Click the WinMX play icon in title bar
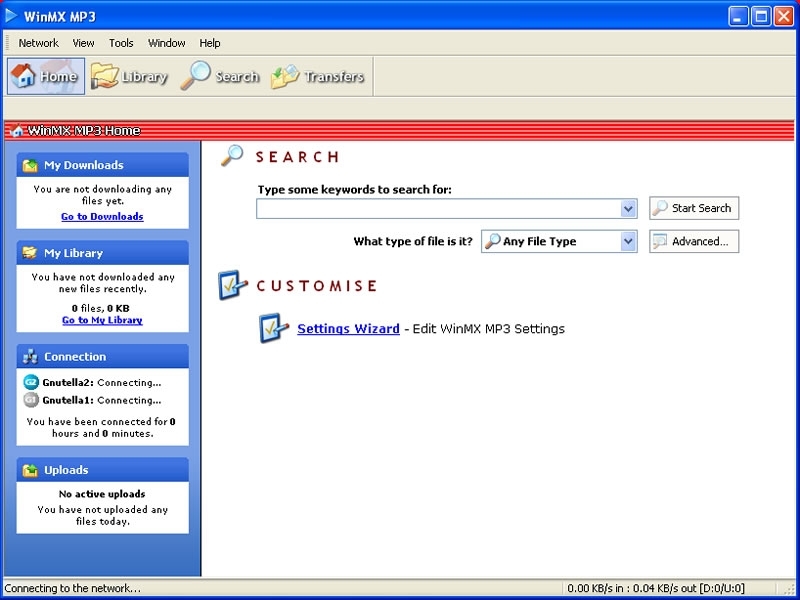The image size is (800, 600). [x=11, y=16]
